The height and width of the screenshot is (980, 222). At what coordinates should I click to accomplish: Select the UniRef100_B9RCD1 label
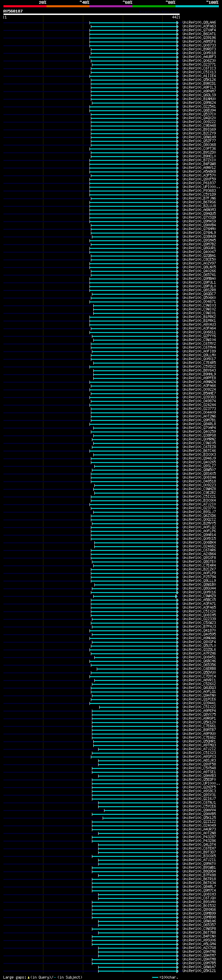pos(199,84)
